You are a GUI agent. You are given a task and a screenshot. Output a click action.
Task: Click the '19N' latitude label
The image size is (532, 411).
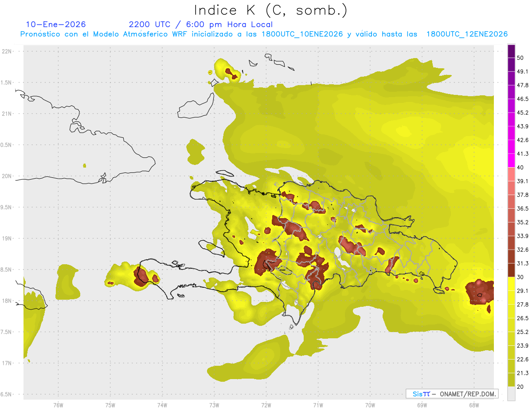8,239
